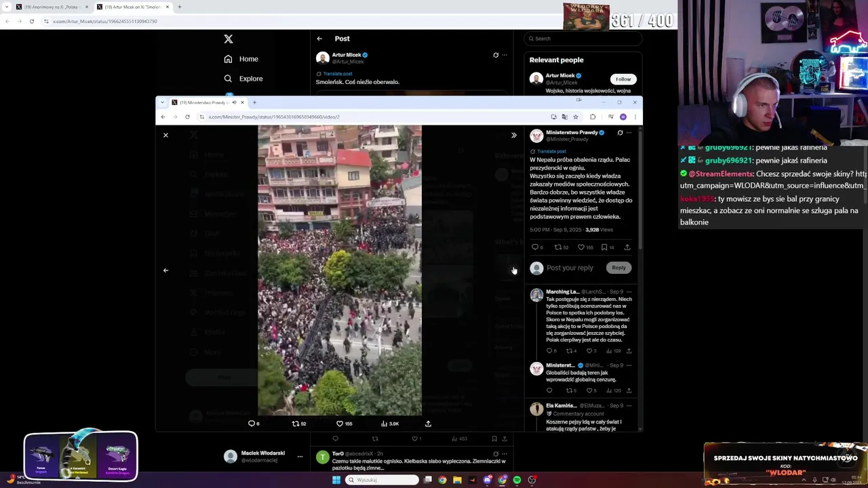Open File Explorer from the taskbar
The height and width of the screenshot is (488, 868).
[457, 480]
